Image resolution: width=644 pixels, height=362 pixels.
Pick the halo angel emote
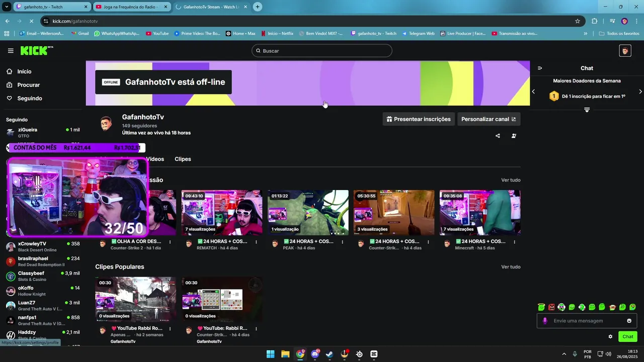coord(541,307)
